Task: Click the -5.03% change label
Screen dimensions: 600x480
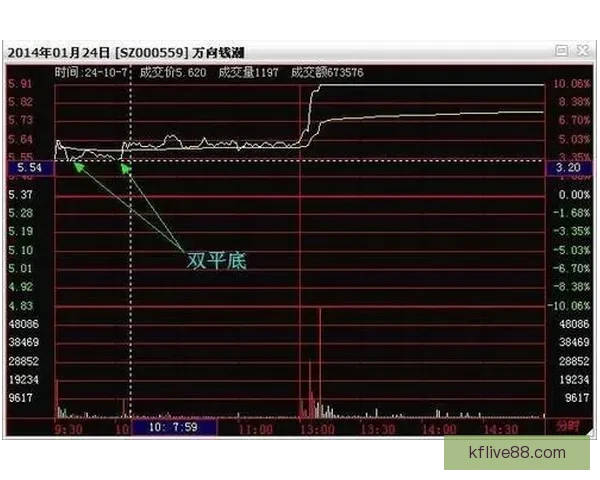Action: (x=571, y=250)
